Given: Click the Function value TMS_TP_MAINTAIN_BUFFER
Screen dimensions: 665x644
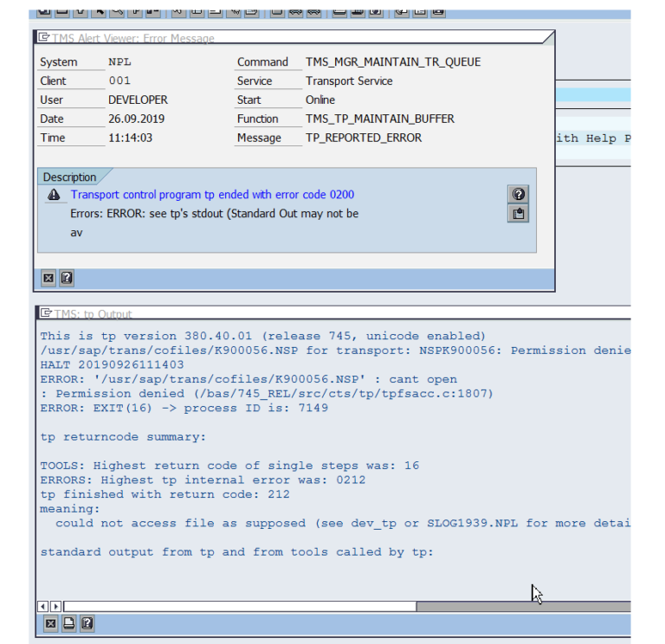Looking at the screenshot, I should pyautogui.click(x=380, y=119).
